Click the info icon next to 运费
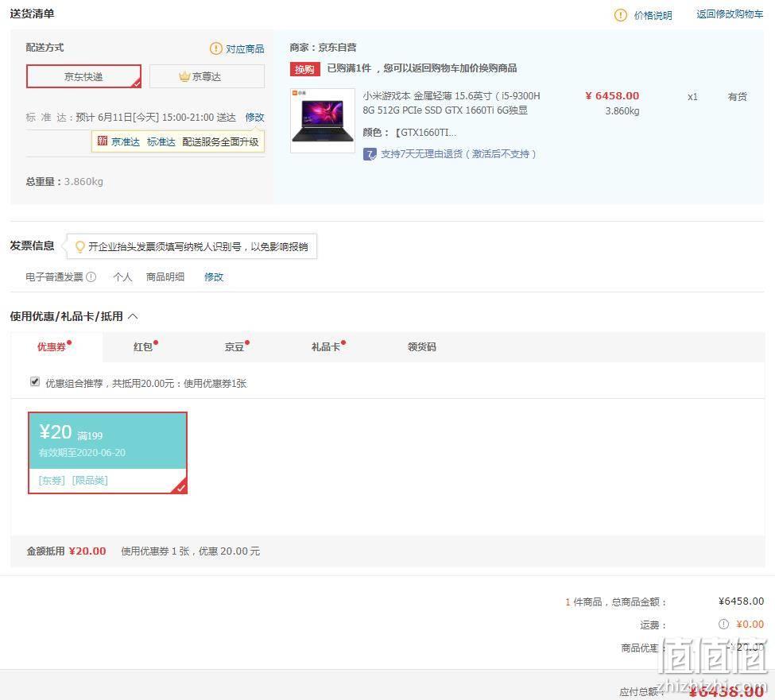This screenshot has height=700, width=775. (x=723, y=625)
